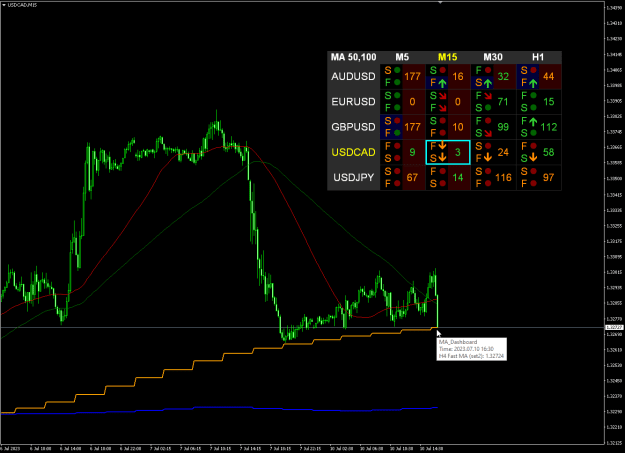This screenshot has width=625, height=453.
Task: Click value 58 in USDCAD H1 cell
Action: (548, 152)
